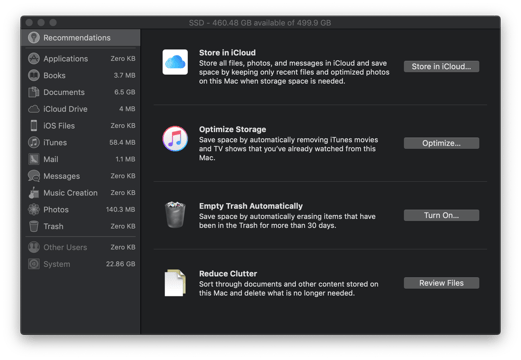The image size is (521, 360).
Task: Click the iOS Files phone icon
Action: pos(34,126)
